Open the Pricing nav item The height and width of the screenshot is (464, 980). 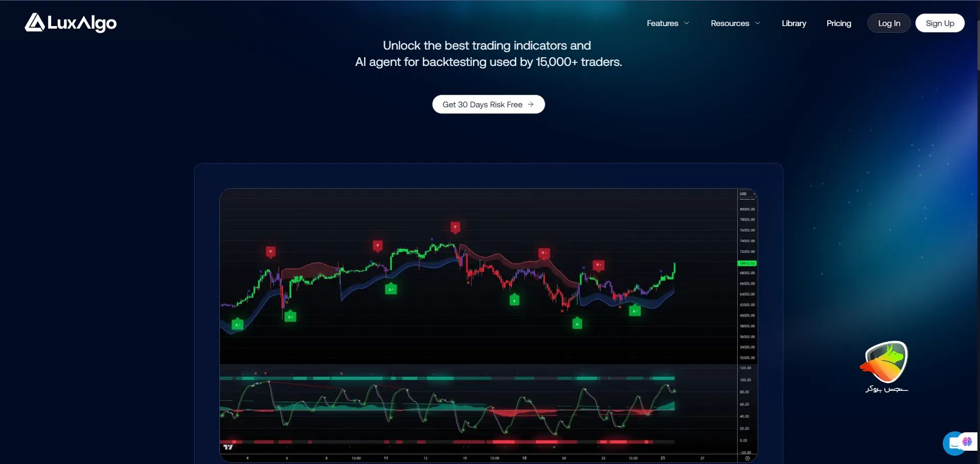[x=838, y=24]
